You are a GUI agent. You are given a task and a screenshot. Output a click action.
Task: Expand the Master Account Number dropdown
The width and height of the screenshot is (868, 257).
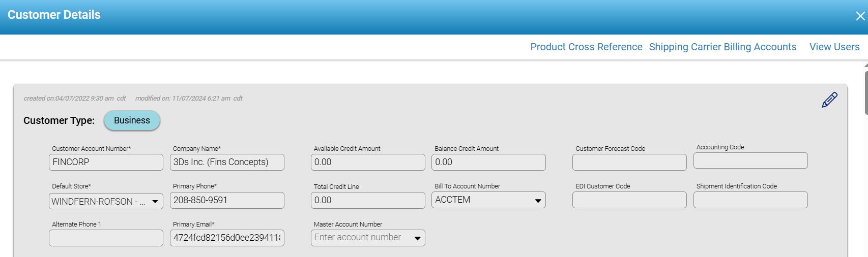pyautogui.click(x=417, y=238)
